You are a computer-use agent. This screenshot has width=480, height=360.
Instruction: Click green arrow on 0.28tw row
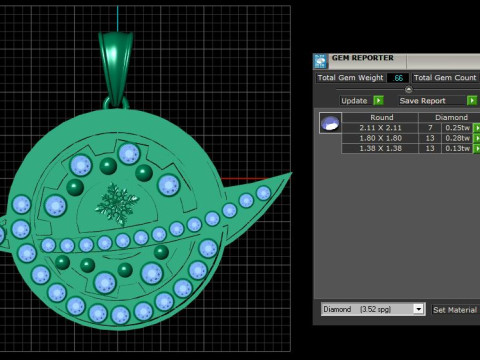click(477, 138)
